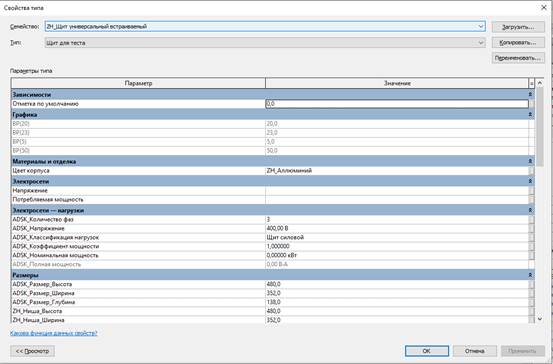The width and height of the screenshot is (553, 364).
Task: Click the Потребляемая мощность value cell
Action: tap(397, 200)
